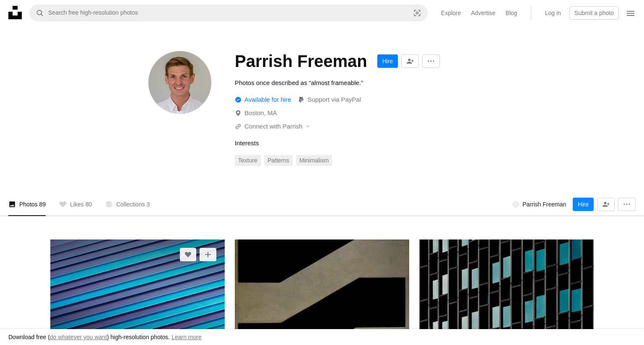Select the Minimalism interest tag

[x=314, y=160]
